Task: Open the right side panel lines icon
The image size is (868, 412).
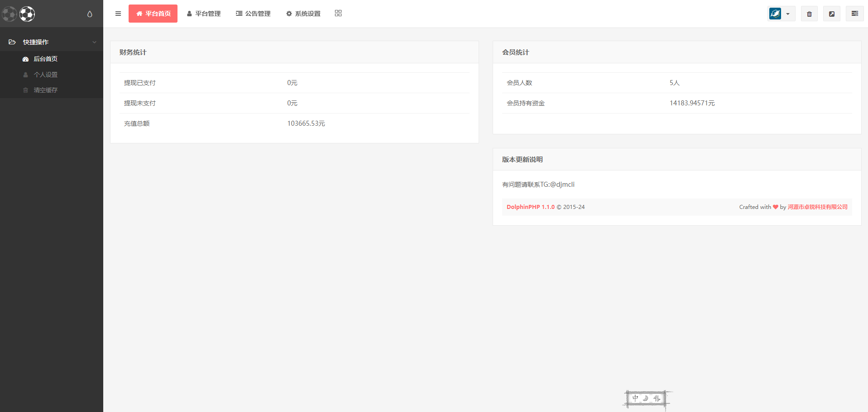Action: tap(854, 14)
